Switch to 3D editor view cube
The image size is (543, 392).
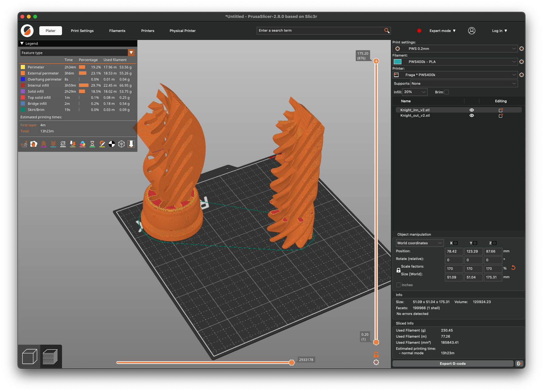(x=30, y=357)
